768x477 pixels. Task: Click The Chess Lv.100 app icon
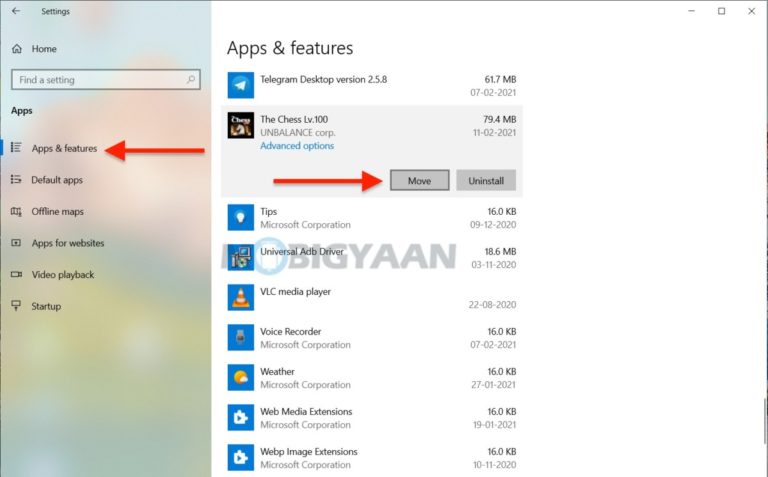[240, 125]
